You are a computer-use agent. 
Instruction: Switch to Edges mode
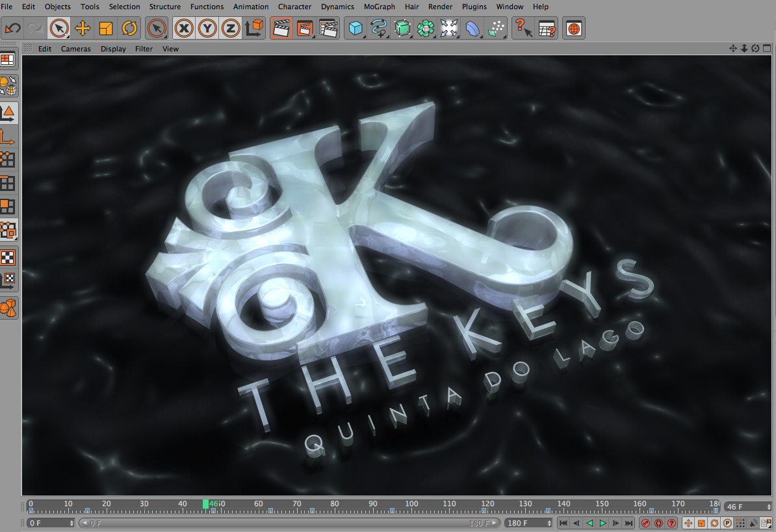8,183
